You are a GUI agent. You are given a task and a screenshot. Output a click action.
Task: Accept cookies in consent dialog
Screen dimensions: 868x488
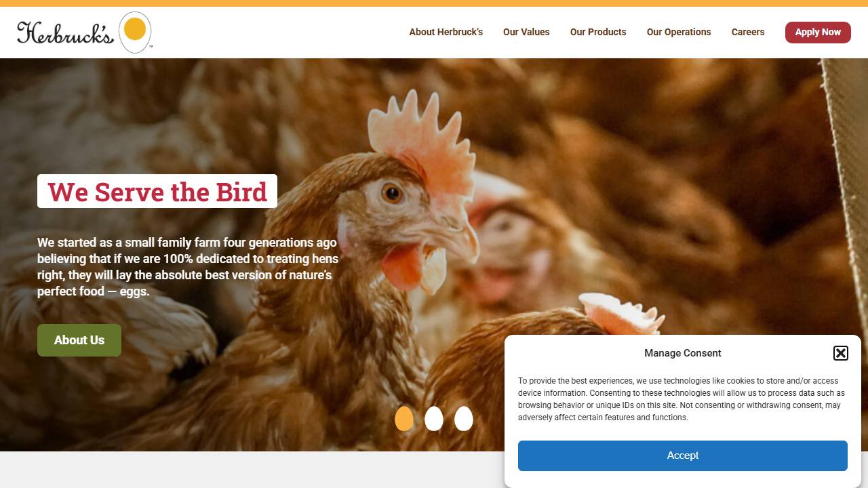pos(683,455)
